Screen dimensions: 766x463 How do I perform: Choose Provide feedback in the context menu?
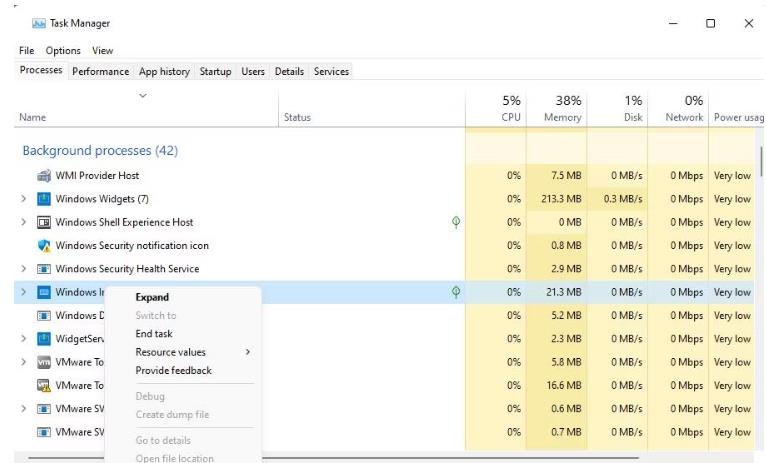(x=173, y=370)
